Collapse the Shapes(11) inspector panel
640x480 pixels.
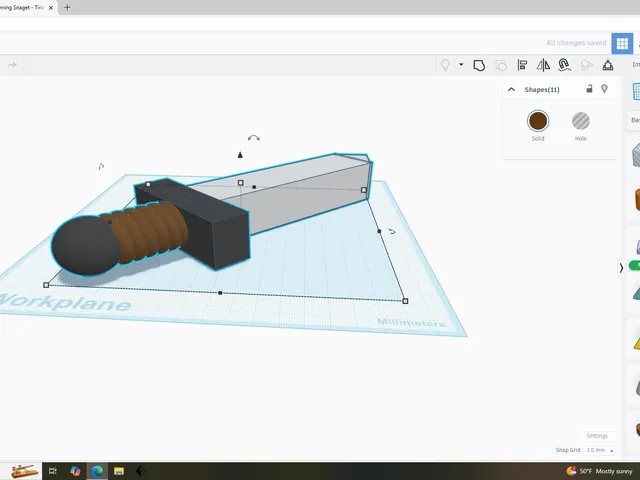511,89
